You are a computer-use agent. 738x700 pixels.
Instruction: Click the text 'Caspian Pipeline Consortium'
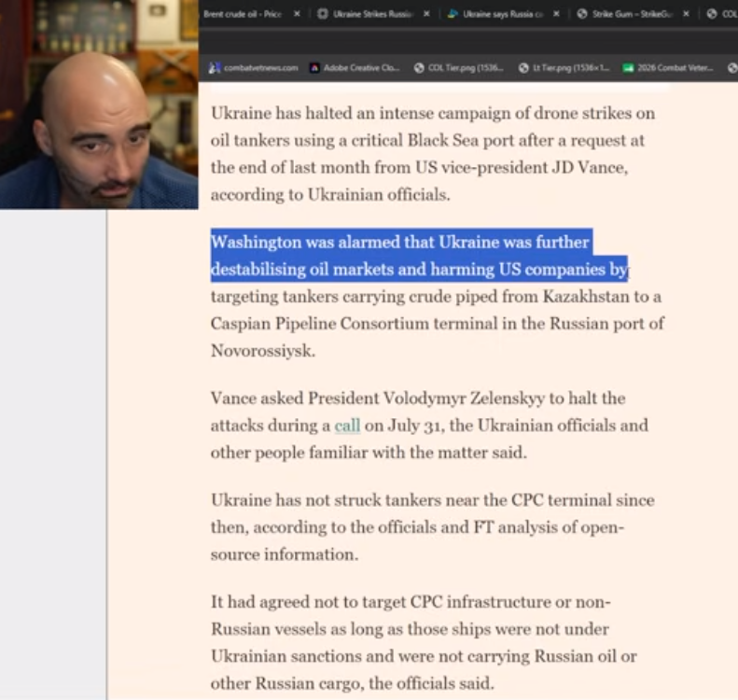[x=320, y=324]
